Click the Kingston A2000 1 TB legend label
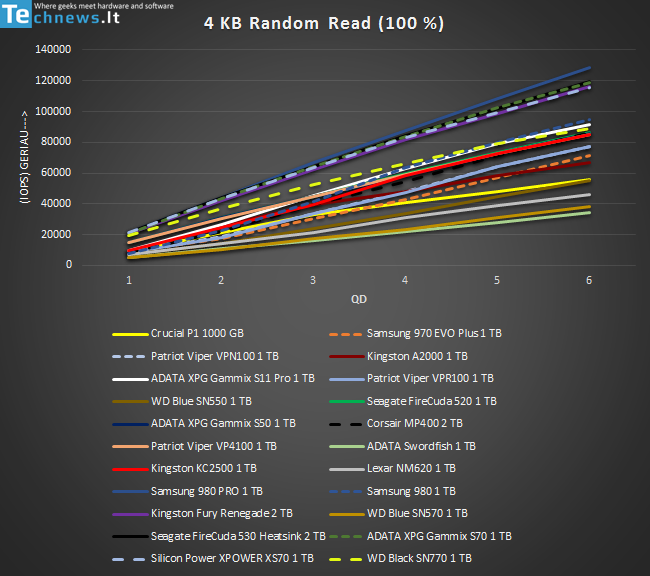The width and height of the screenshot is (650, 576). pos(417,357)
